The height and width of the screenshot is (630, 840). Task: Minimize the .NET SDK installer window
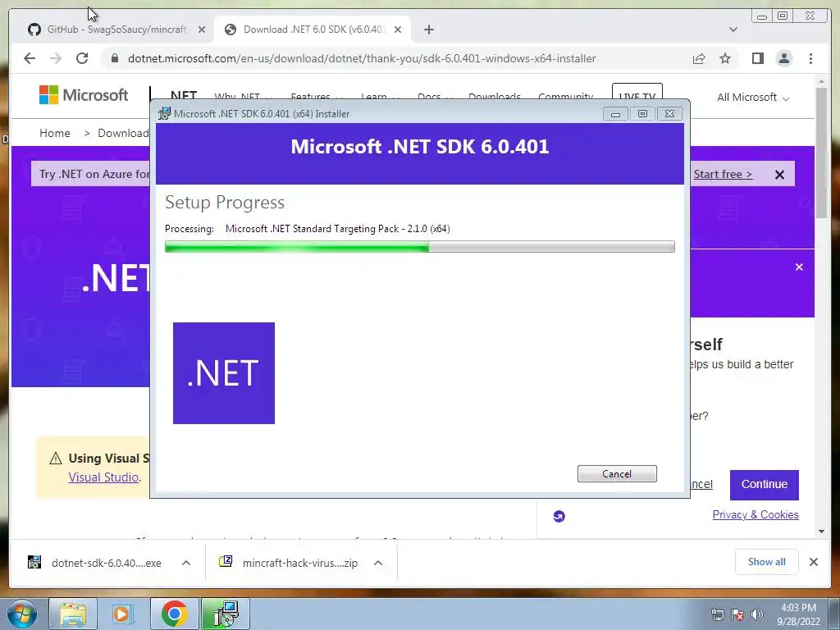pyautogui.click(x=615, y=113)
